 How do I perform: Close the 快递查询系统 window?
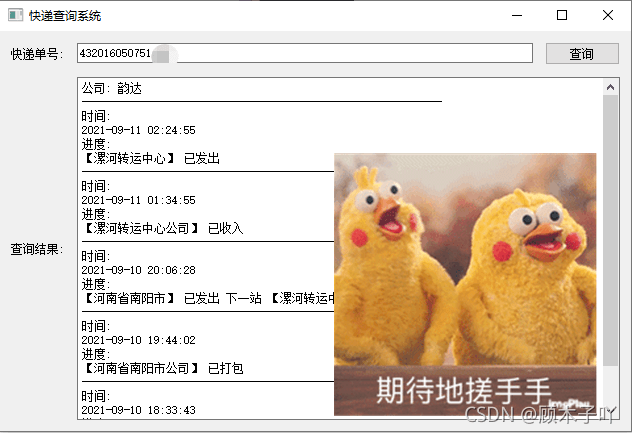click(x=608, y=15)
